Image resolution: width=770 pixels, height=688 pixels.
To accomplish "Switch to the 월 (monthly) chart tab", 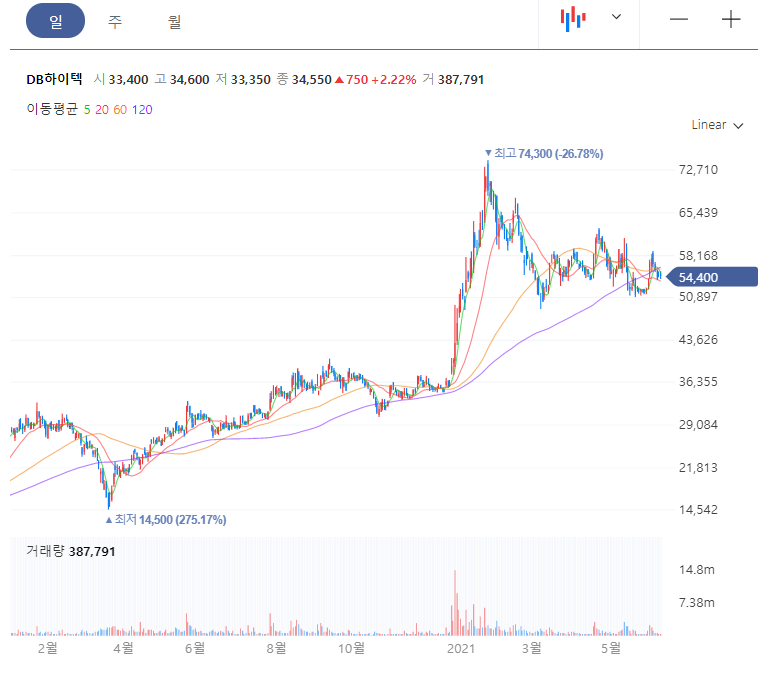I will (174, 21).
